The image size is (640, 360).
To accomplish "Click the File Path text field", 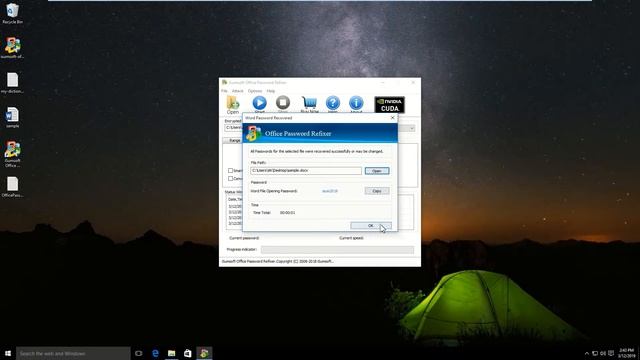I will click(306, 171).
